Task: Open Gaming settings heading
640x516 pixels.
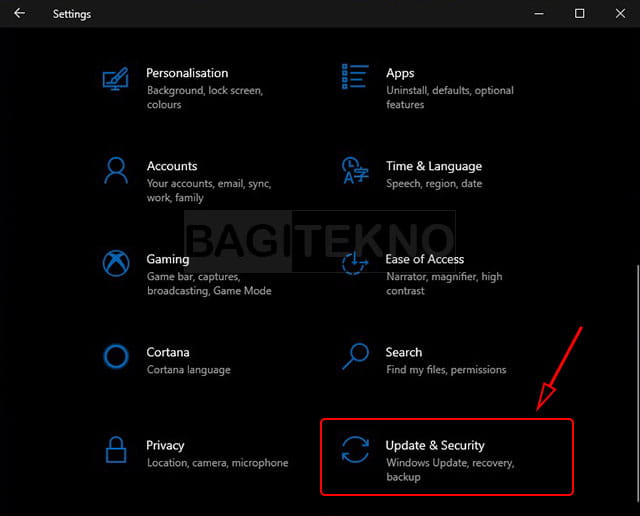Action: pos(168,260)
